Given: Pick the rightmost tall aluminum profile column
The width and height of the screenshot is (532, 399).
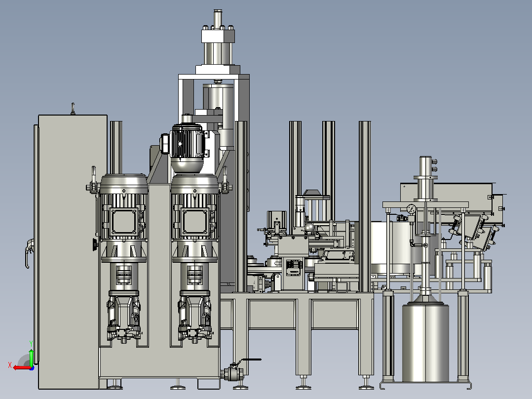Looking at the screenshot, I should coord(365,206).
